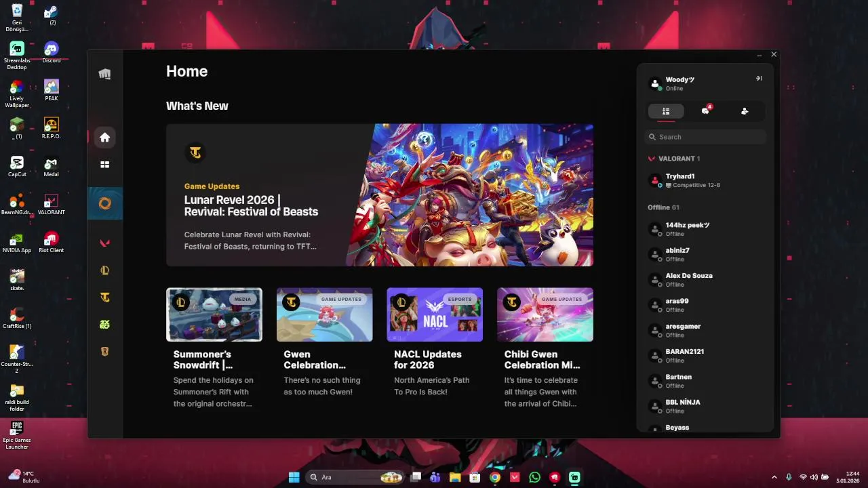Image resolution: width=868 pixels, height=488 pixels.
Task: Open File Explorer from taskbar
Action: point(455,477)
